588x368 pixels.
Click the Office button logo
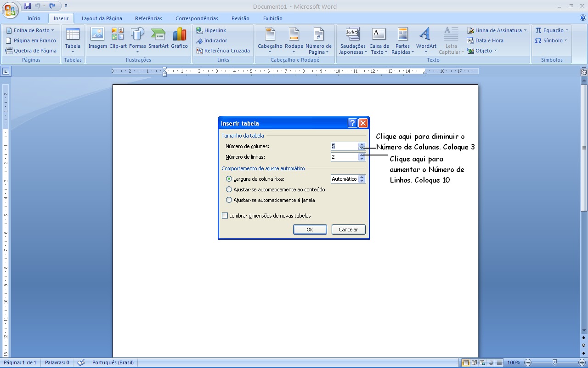click(10, 10)
